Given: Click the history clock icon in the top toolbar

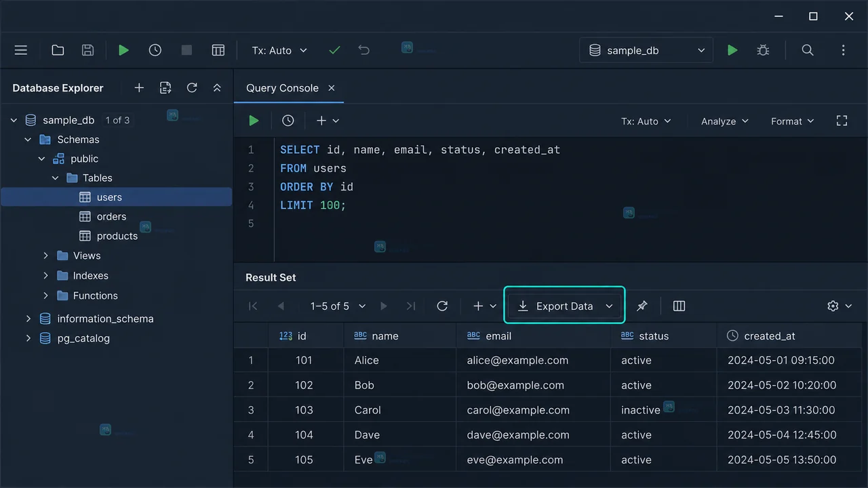Looking at the screenshot, I should click(x=155, y=50).
